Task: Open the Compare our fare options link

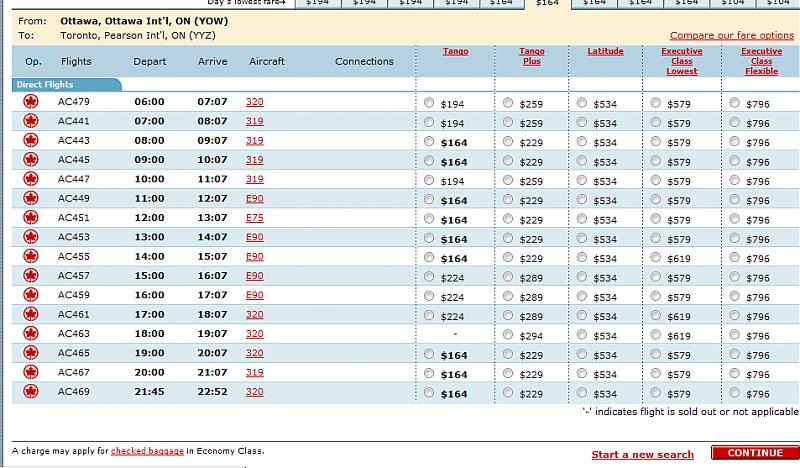Action: (x=731, y=35)
